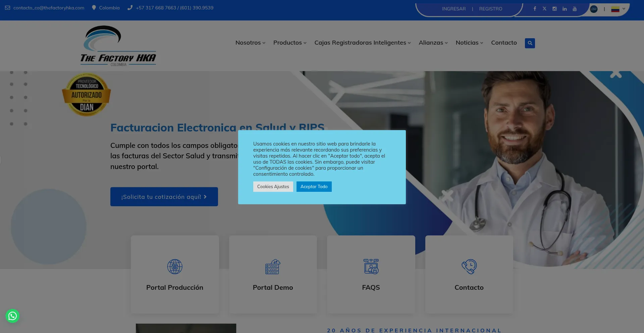Click The Factory HKA logo
The width and height of the screenshot is (644, 333).
click(x=118, y=46)
